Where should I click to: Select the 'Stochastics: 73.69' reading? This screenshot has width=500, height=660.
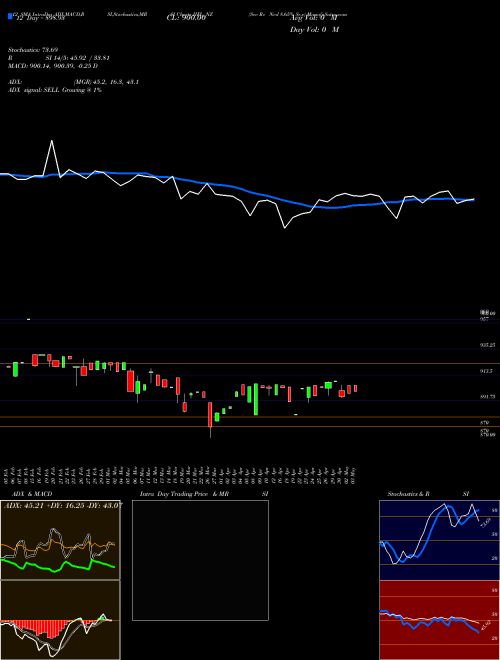click(x=33, y=50)
